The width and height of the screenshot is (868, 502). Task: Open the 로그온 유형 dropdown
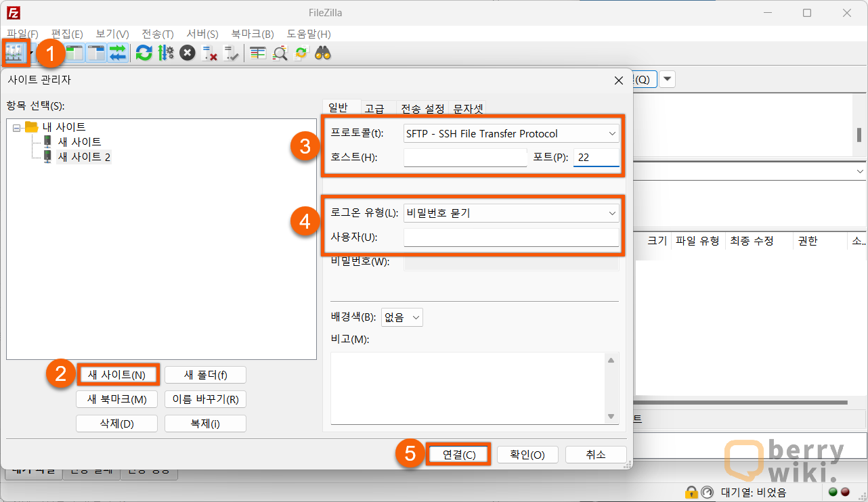pos(511,213)
